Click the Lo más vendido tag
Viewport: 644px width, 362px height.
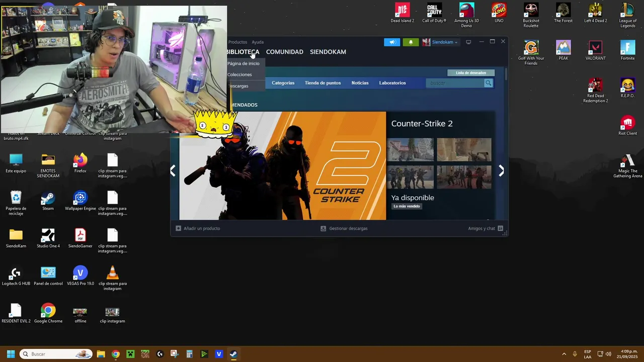pyautogui.click(x=407, y=206)
